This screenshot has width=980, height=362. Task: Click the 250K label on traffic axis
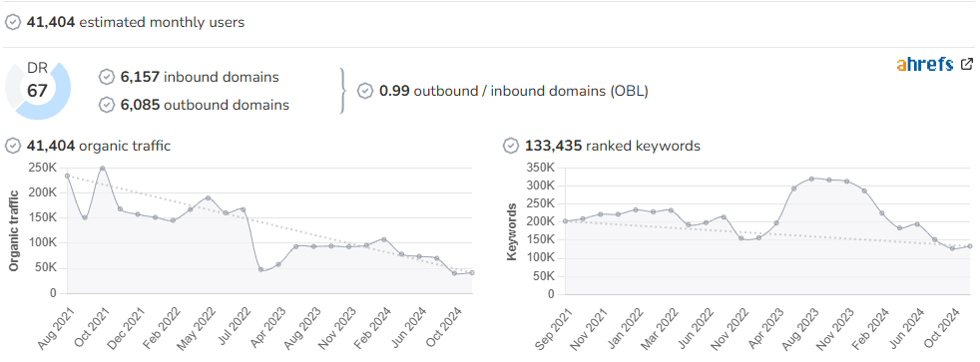click(x=42, y=168)
